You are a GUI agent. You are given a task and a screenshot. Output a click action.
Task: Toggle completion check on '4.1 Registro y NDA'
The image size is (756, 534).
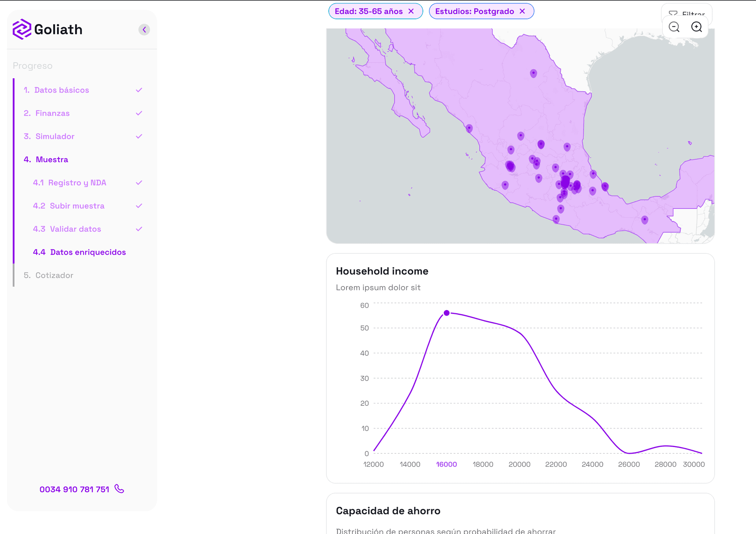pyautogui.click(x=139, y=182)
